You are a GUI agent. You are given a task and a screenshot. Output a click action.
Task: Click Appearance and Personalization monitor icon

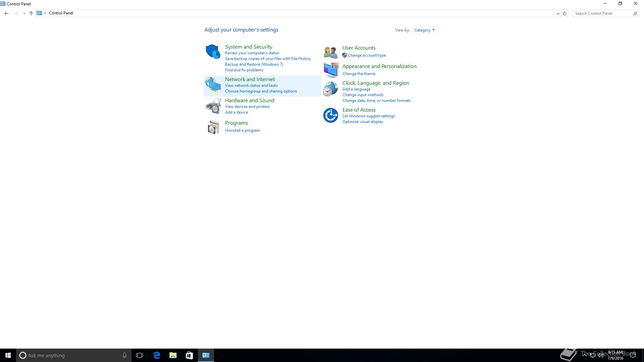[x=331, y=70]
